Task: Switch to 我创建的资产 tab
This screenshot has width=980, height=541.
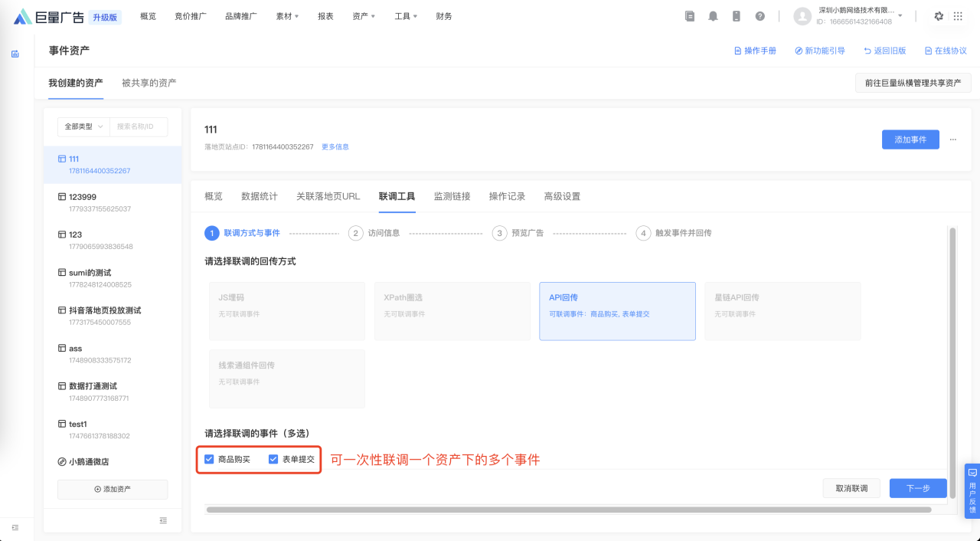Action: tap(76, 83)
